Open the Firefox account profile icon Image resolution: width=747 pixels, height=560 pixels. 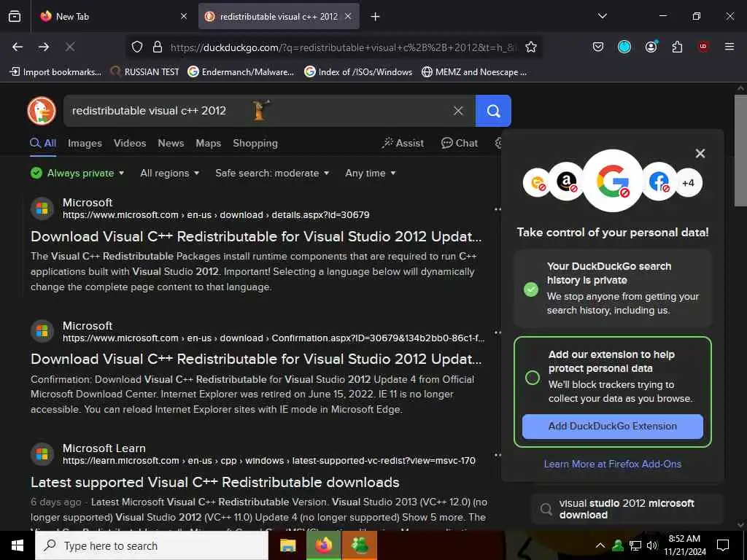coord(651,47)
